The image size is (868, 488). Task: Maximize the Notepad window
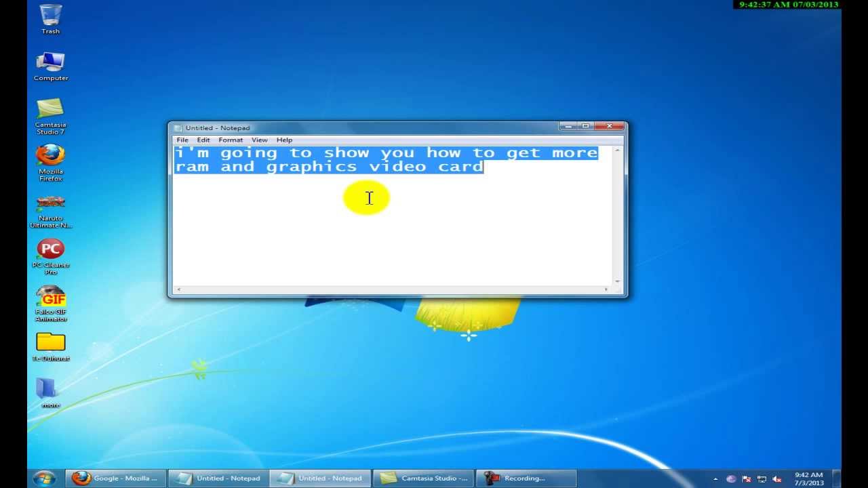point(585,126)
